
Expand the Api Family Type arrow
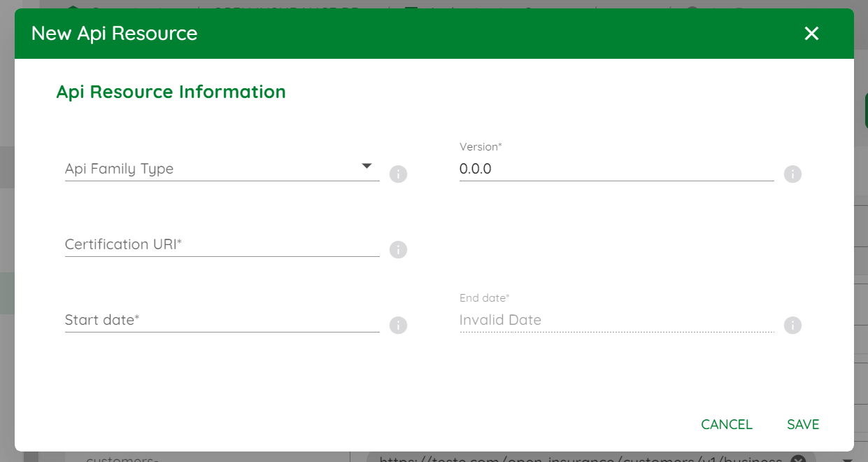367,167
